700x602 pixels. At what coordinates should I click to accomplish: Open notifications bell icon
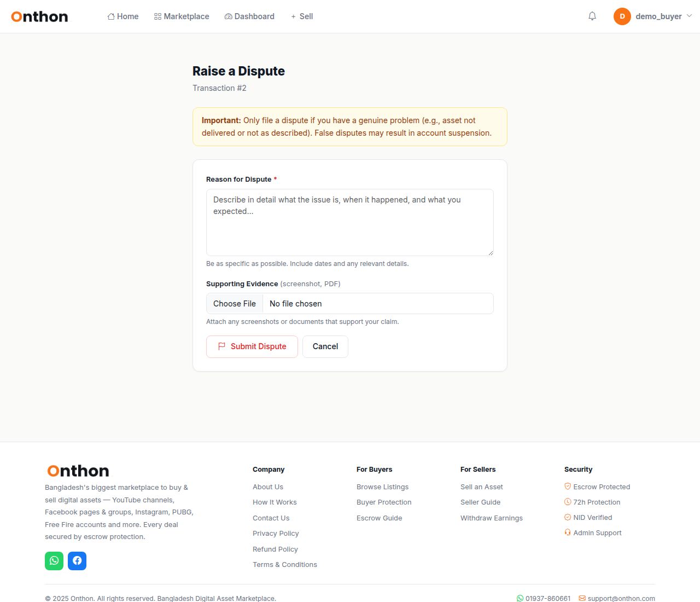click(592, 16)
